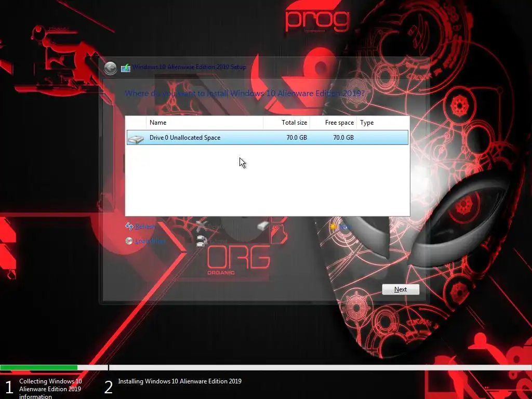
Task: Select Drive 0 Unallocated Space row
Action: coord(268,137)
